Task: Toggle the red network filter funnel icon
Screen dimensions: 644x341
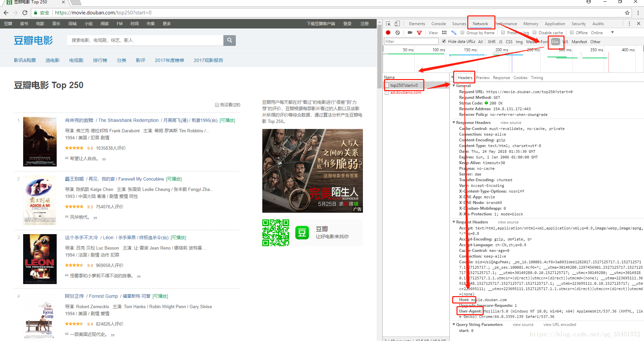Action: click(x=419, y=32)
